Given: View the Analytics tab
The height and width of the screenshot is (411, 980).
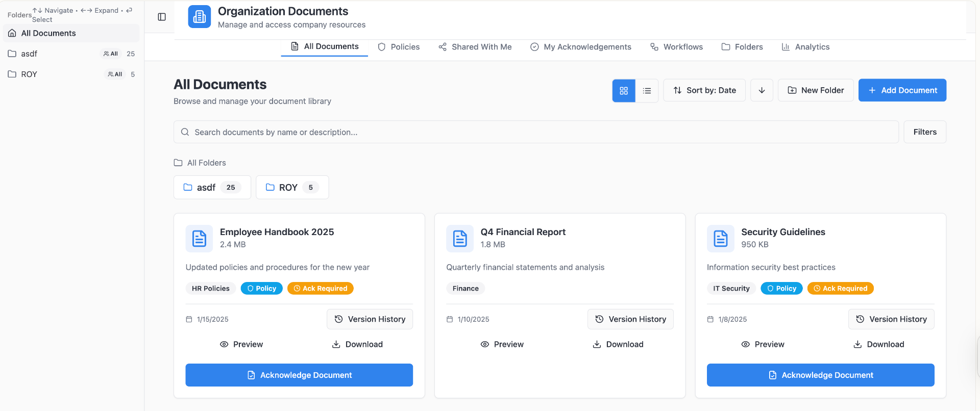Looking at the screenshot, I should (805, 47).
